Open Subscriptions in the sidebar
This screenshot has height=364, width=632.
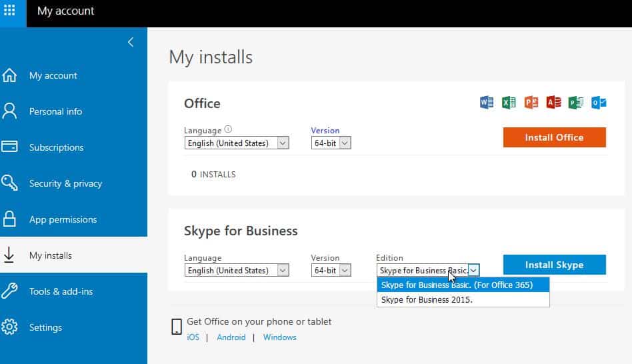57,147
